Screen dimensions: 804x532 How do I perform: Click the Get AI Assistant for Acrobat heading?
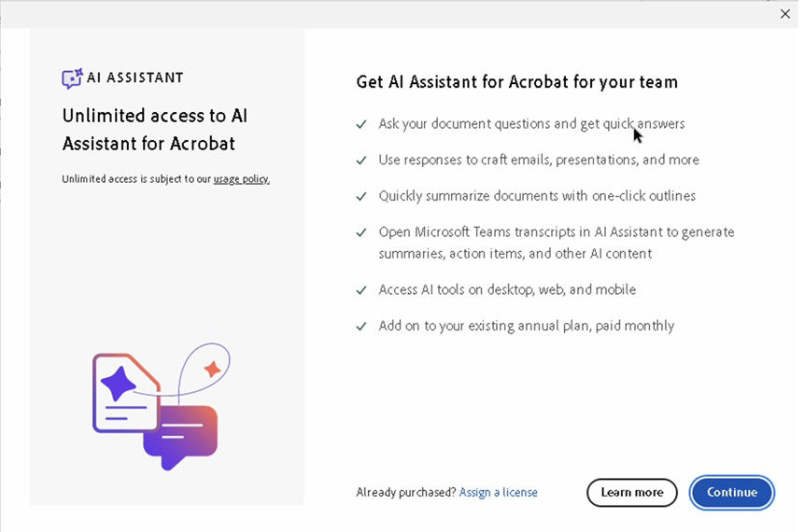[516, 82]
